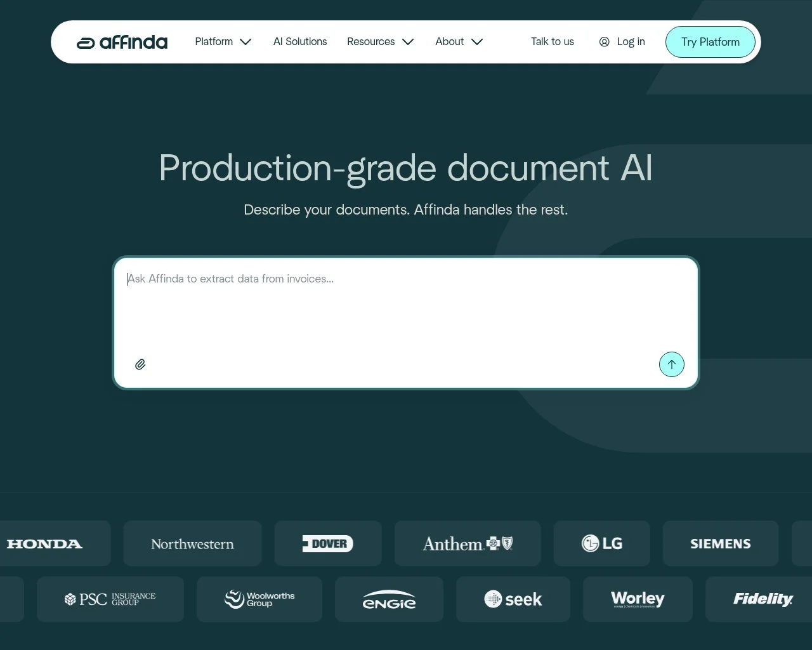Expand the About menu chevron
Screen dimensions: 812x650
[477, 42]
